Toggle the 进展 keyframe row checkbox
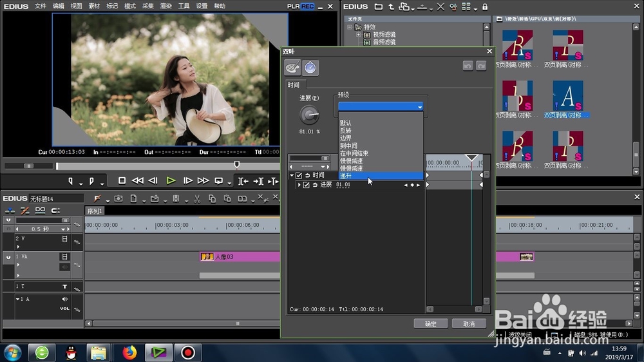Screen dimensions: 644x362 pyautogui.click(x=306, y=185)
